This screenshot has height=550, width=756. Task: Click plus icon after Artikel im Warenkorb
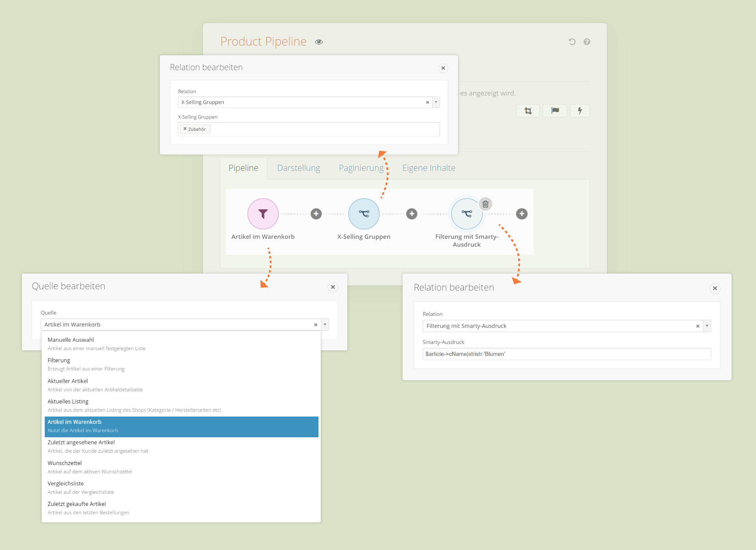click(x=316, y=213)
